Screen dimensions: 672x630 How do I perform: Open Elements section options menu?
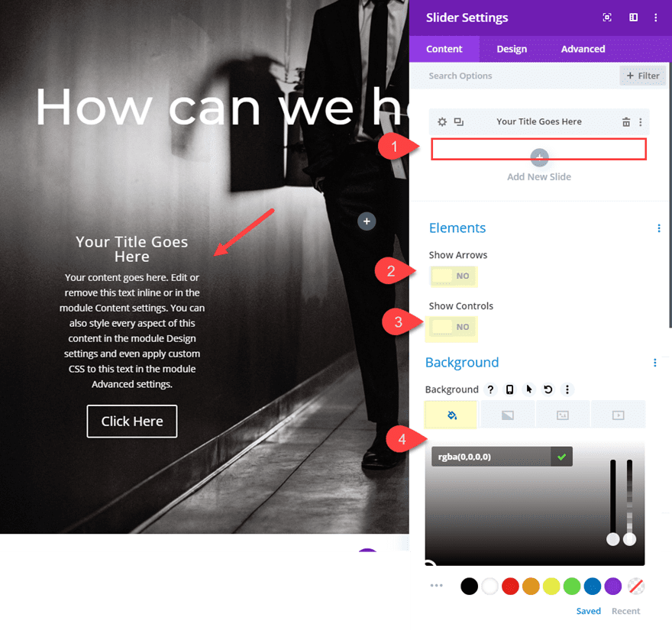pyautogui.click(x=659, y=228)
